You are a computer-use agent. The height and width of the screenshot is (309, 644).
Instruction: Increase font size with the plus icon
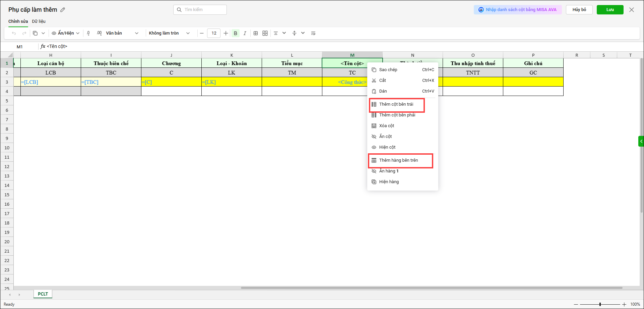pyautogui.click(x=226, y=33)
